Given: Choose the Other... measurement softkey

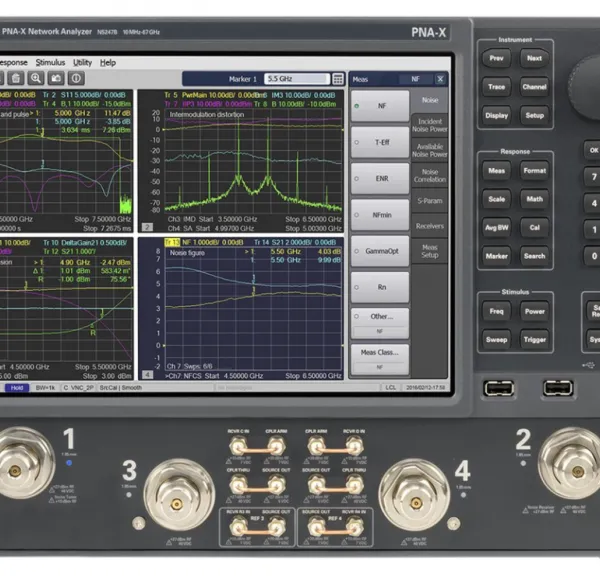Looking at the screenshot, I should [380, 323].
